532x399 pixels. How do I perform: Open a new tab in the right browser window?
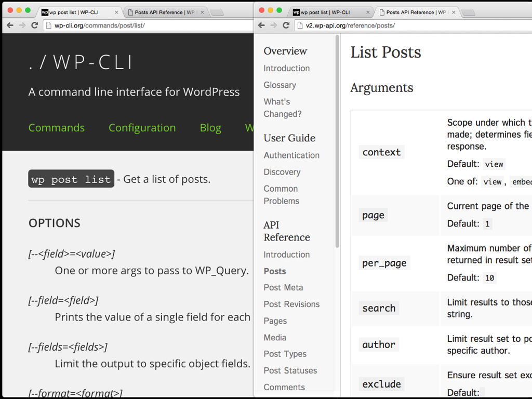[x=468, y=12]
